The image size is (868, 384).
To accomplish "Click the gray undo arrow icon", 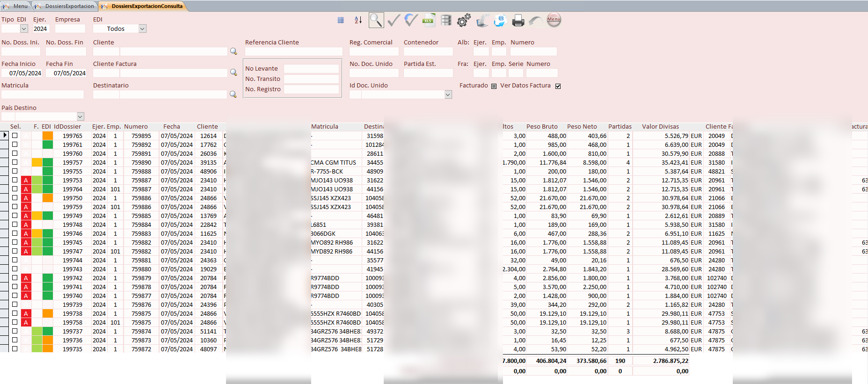I will (535, 21).
